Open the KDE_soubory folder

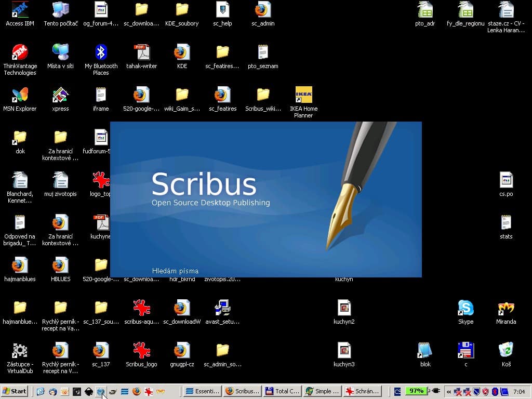(x=182, y=14)
